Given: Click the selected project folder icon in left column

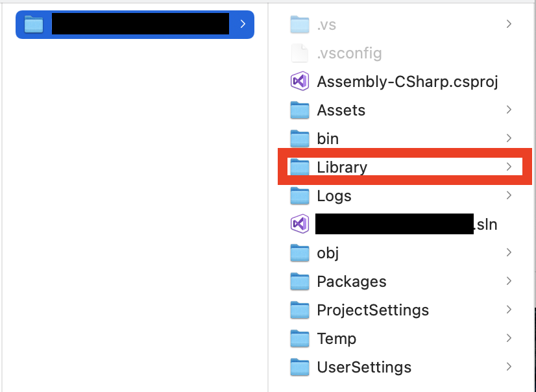Looking at the screenshot, I should tap(33, 25).
